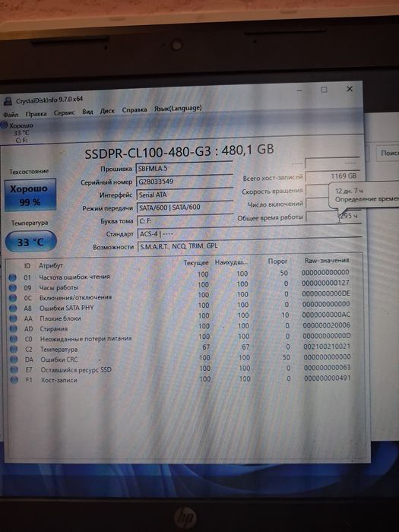This screenshot has width=399, height=532.
Task: Click the Порог column header
Action: [277, 261]
